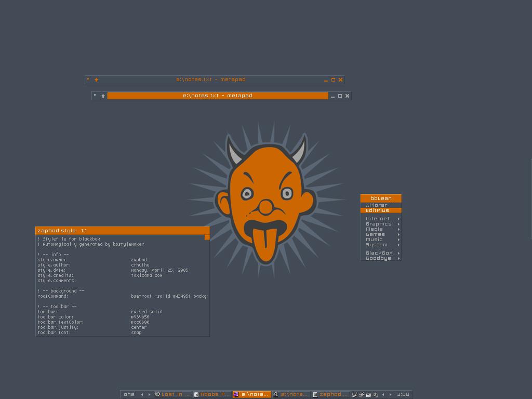
Task: Click the grey up-arrow shade icon on active metapad window
Action: (x=103, y=96)
